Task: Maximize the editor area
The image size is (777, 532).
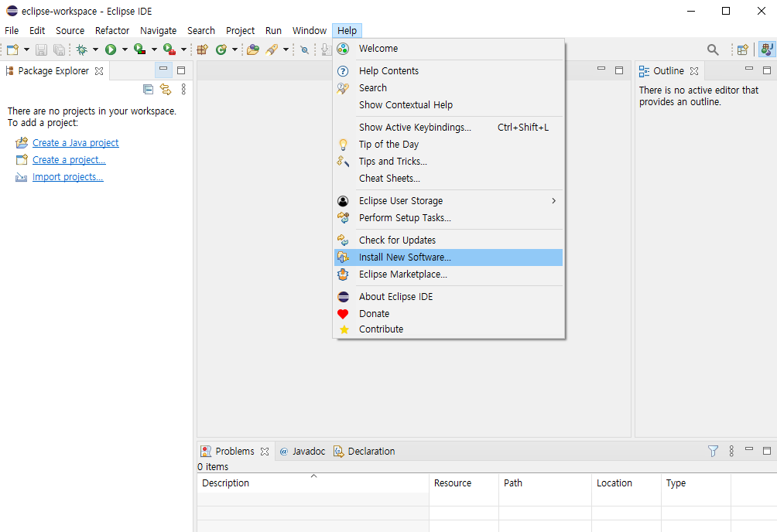Action: point(619,70)
